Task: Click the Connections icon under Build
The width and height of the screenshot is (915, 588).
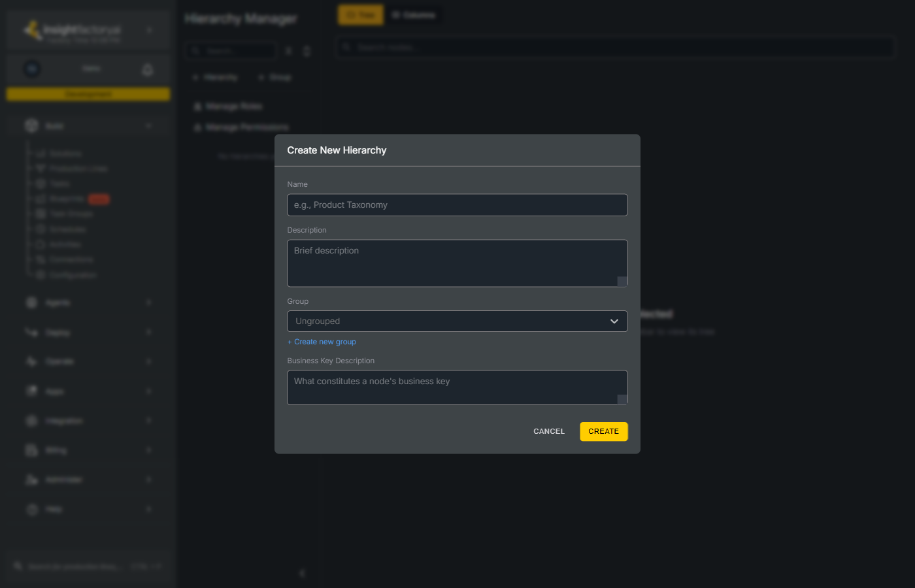Action: click(41, 259)
